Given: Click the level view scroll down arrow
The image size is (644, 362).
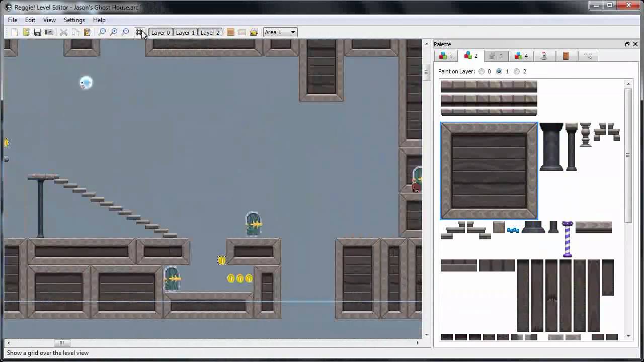Looking at the screenshot, I should (x=427, y=335).
